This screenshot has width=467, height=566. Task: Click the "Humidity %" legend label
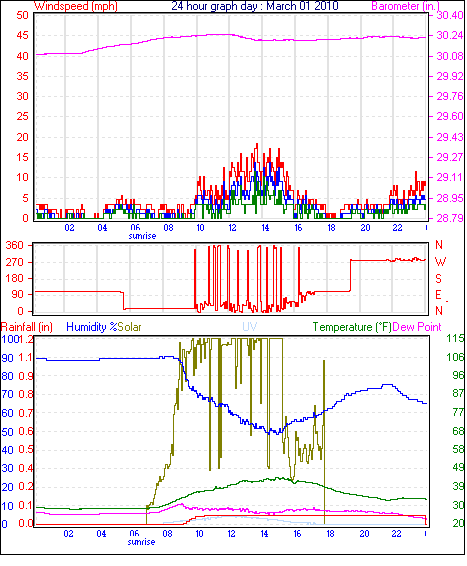tap(92, 327)
